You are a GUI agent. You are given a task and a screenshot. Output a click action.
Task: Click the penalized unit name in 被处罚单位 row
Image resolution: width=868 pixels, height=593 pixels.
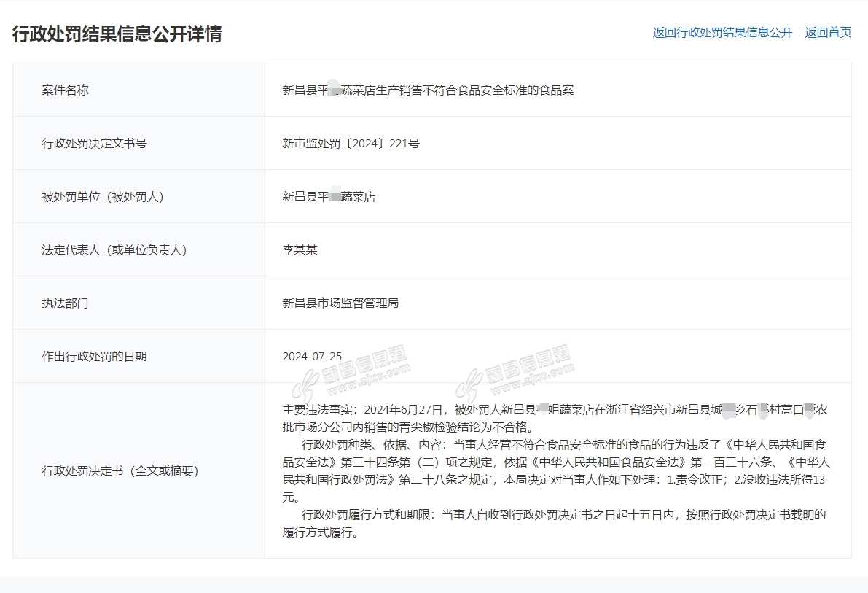click(x=329, y=197)
